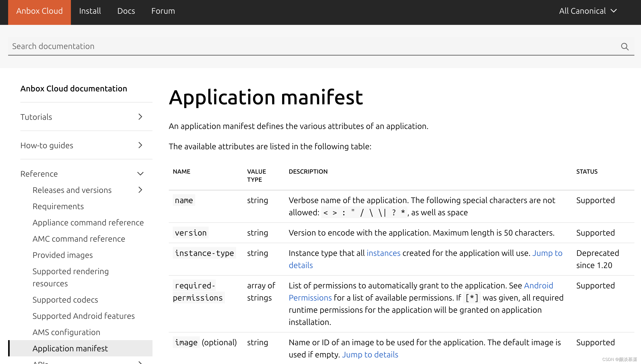Select the AMS configuration sidebar item
641x364 pixels.
[66, 332]
